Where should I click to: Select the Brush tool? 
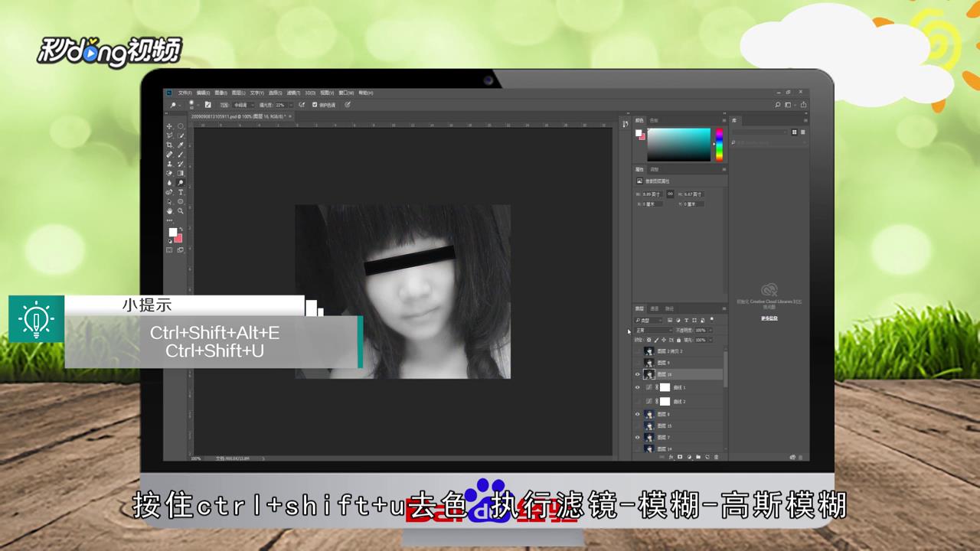[181, 155]
